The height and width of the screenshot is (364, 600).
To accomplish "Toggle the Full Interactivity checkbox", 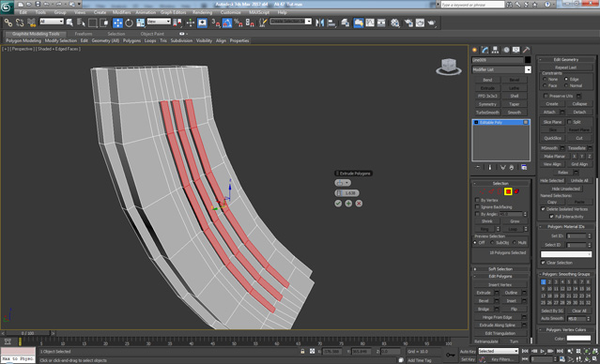I will click(x=551, y=217).
